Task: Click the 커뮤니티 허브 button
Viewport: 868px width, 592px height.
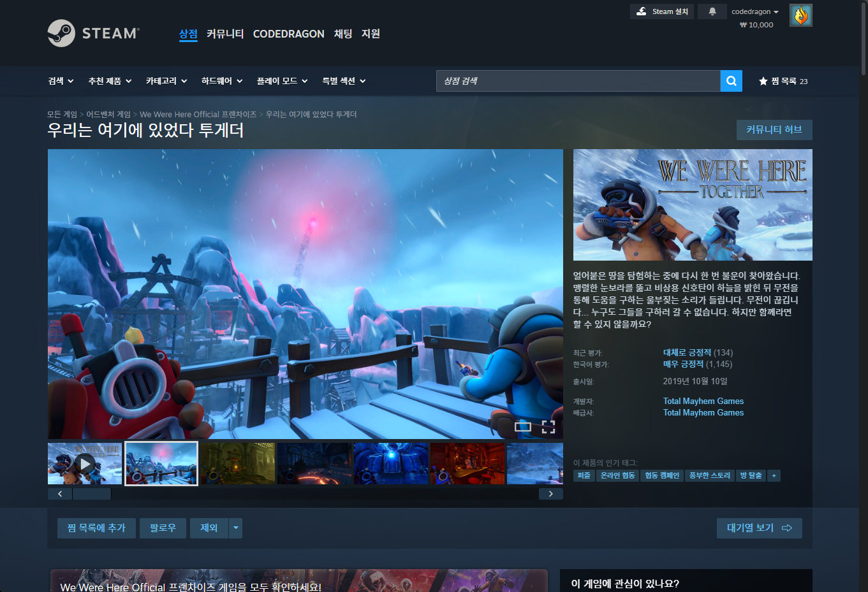Action: point(774,130)
